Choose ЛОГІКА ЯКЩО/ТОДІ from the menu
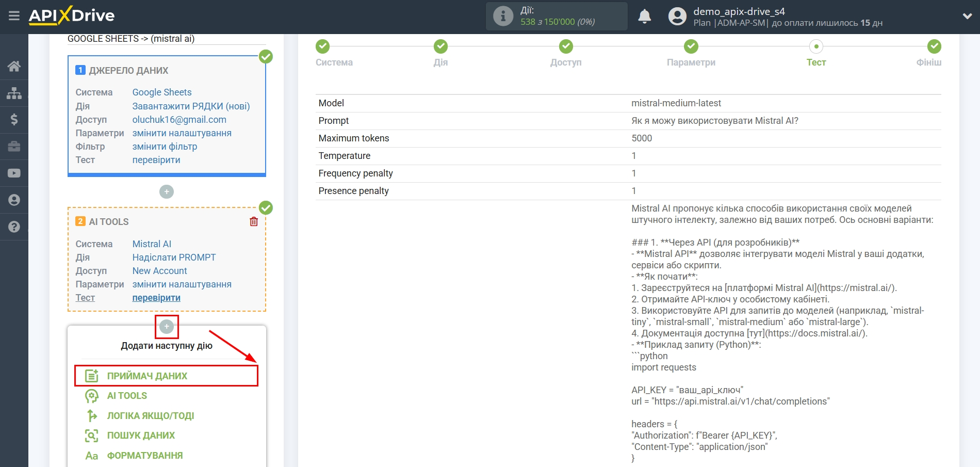 click(x=149, y=415)
